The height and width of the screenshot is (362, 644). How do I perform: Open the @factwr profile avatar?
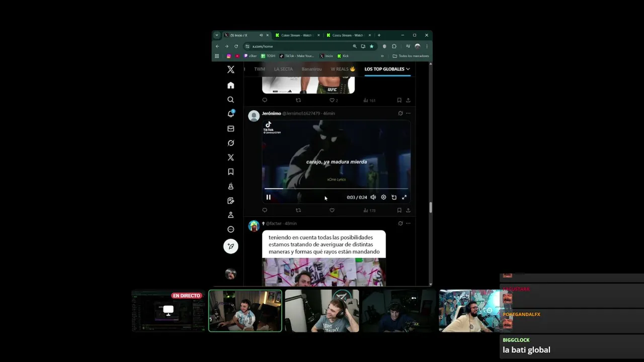pos(254,226)
